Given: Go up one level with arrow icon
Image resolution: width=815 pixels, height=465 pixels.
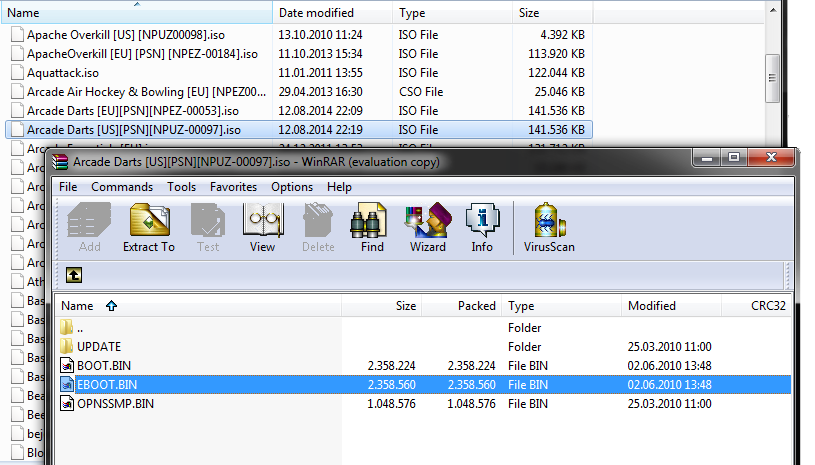Looking at the screenshot, I should (74, 275).
